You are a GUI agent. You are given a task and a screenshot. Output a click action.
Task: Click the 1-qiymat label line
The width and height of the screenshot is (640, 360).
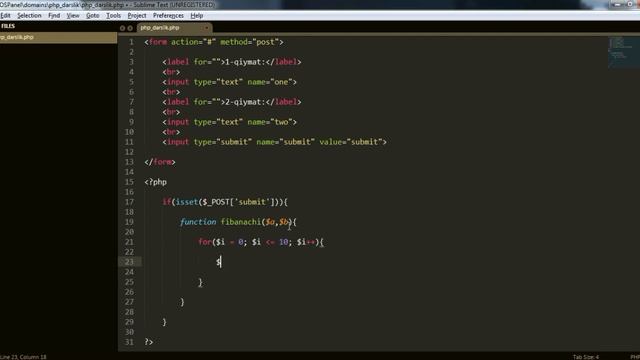click(231, 62)
